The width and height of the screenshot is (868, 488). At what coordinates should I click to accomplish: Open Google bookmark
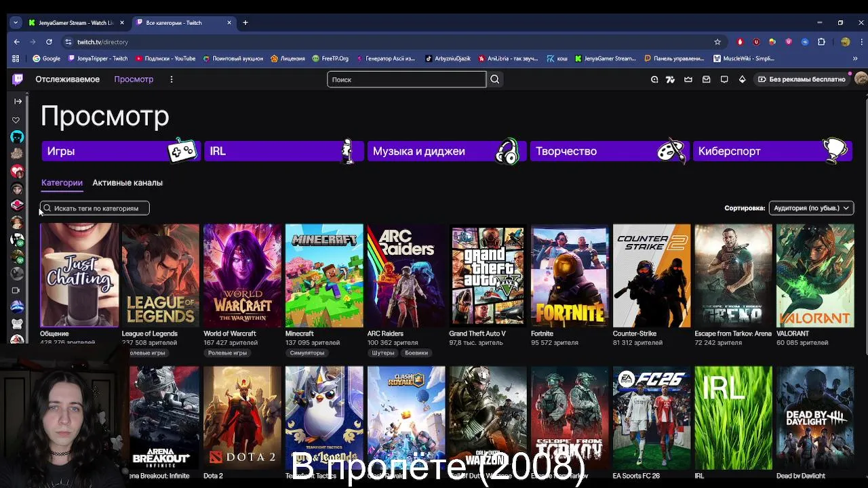point(47,58)
